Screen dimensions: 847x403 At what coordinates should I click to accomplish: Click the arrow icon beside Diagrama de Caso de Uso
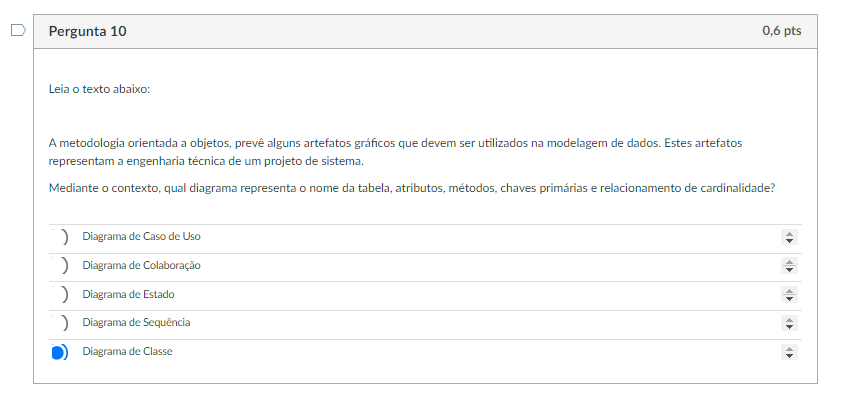click(789, 237)
